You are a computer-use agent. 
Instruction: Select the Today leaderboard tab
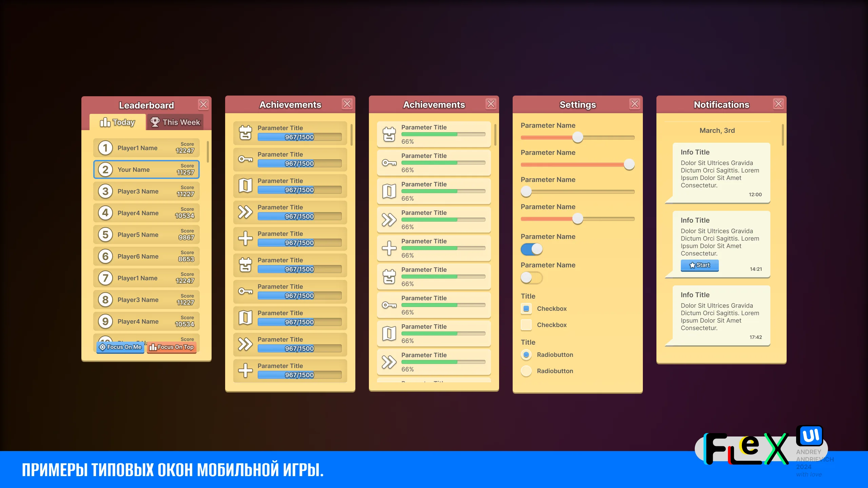point(117,122)
